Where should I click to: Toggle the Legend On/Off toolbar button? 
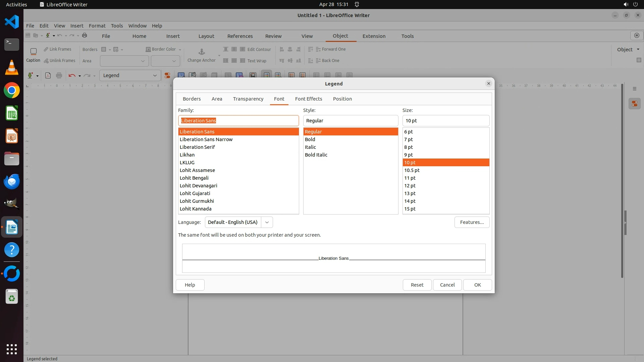tap(267, 75)
